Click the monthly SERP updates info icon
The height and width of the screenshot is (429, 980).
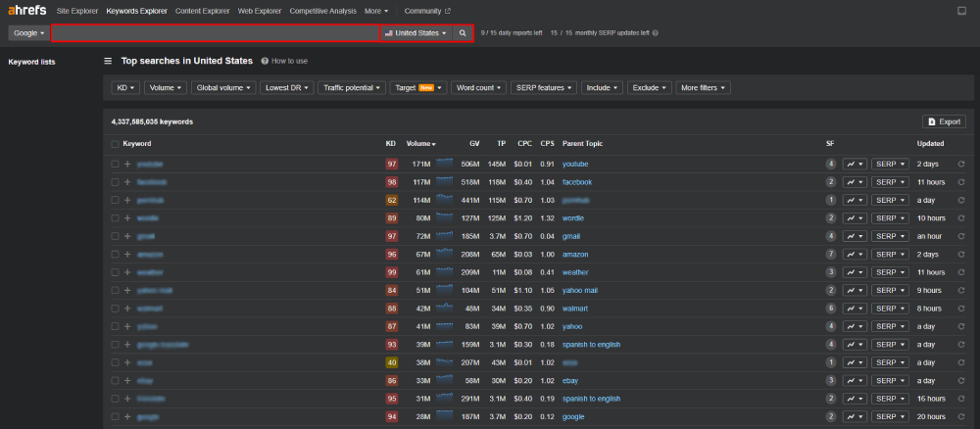(x=655, y=33)
